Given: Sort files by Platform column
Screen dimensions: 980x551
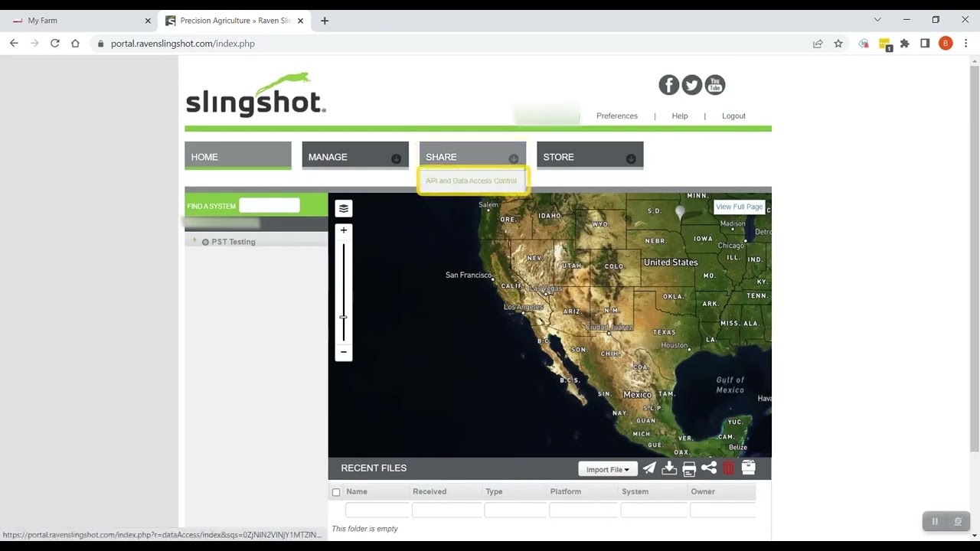Looking at the screenshot, I should coord(566,491).
